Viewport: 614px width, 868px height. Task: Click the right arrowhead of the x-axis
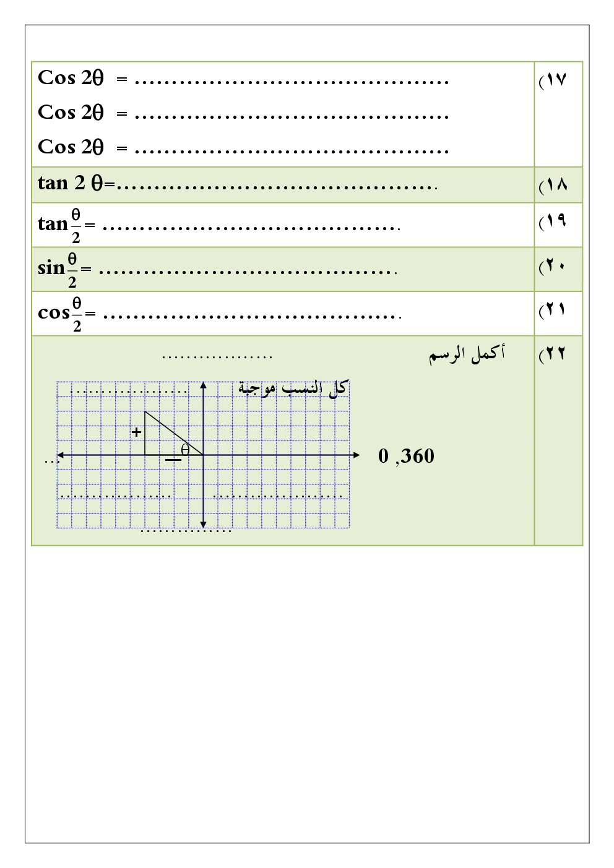[356, 455]
